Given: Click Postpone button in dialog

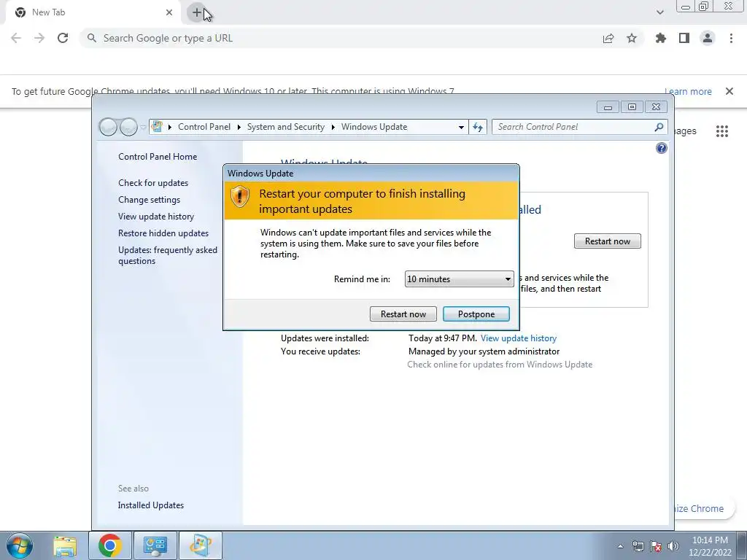Looking at the screenshot, I should click(x=476, y=314).
